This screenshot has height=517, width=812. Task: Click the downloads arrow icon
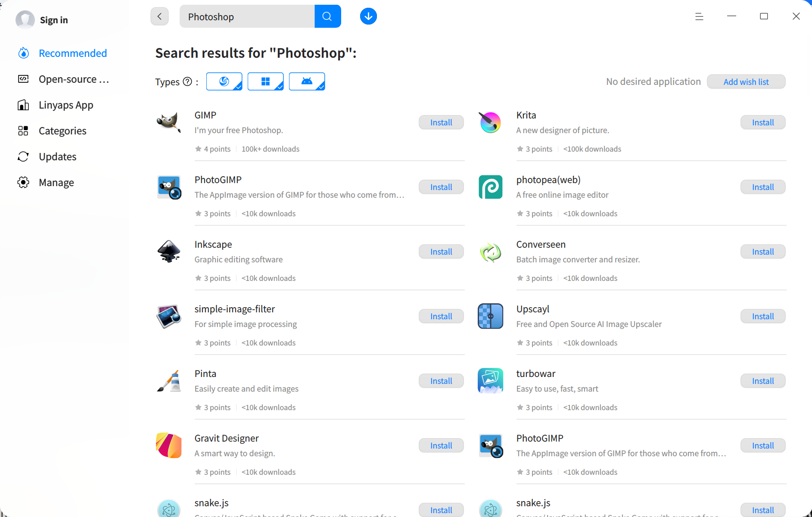[x=368, y=16]
